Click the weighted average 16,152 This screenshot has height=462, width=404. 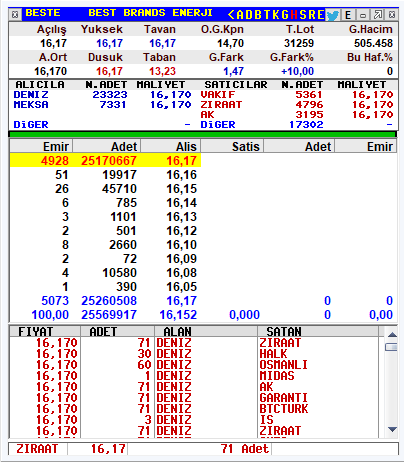click(x=178, y=315)
